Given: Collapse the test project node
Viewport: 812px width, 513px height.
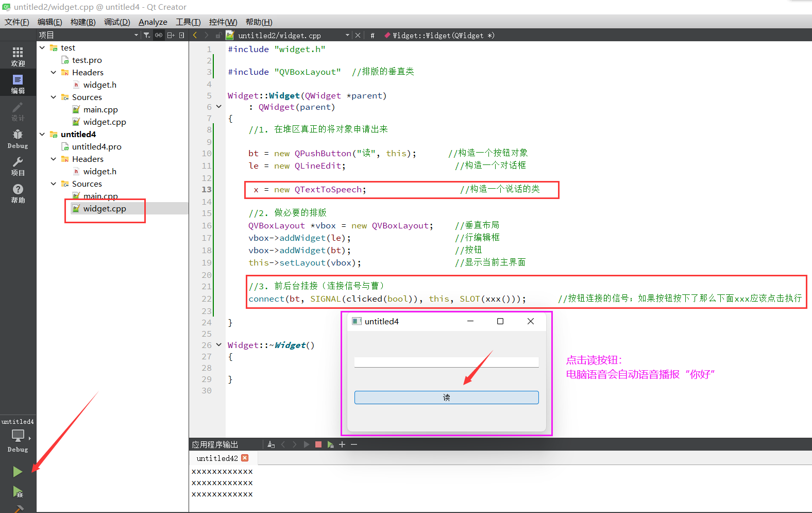Looking at the screenshot, I should click(42, 47).
